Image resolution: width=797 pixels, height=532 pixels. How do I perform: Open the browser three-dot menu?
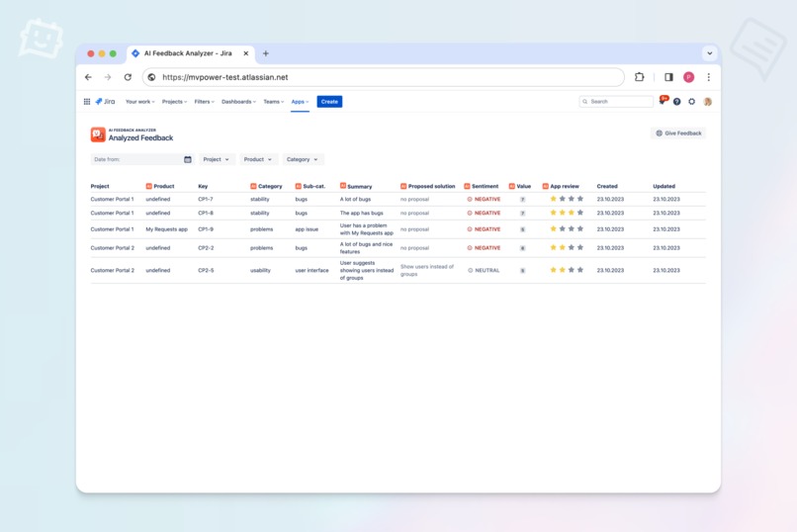(709, 77)
